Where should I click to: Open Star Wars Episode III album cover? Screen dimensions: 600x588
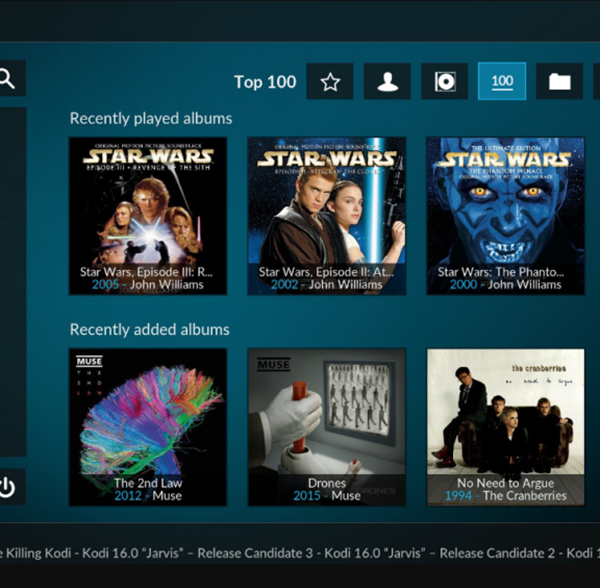148,216
